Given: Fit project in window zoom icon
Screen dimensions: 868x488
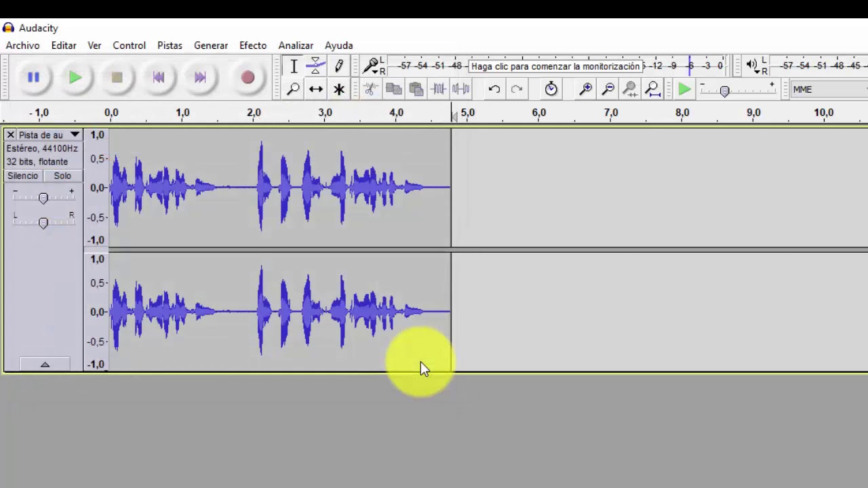Looking at the screenshot, I should (652, 89).
